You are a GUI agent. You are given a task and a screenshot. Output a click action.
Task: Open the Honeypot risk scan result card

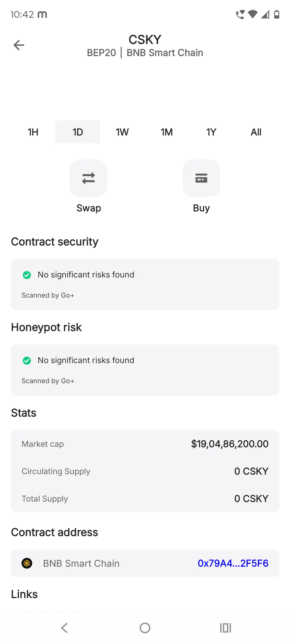tap(145, 370)
